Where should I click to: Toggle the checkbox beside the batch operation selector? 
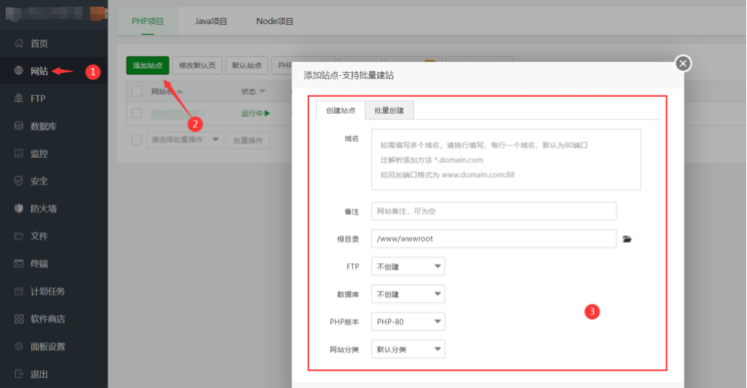137,140
